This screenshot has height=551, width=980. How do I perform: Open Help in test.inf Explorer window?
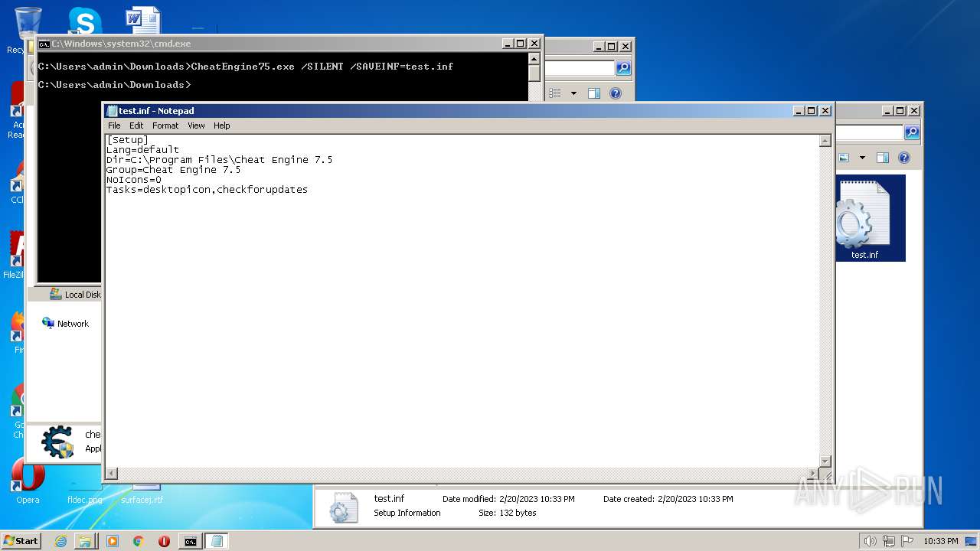[x=903, y=158]
